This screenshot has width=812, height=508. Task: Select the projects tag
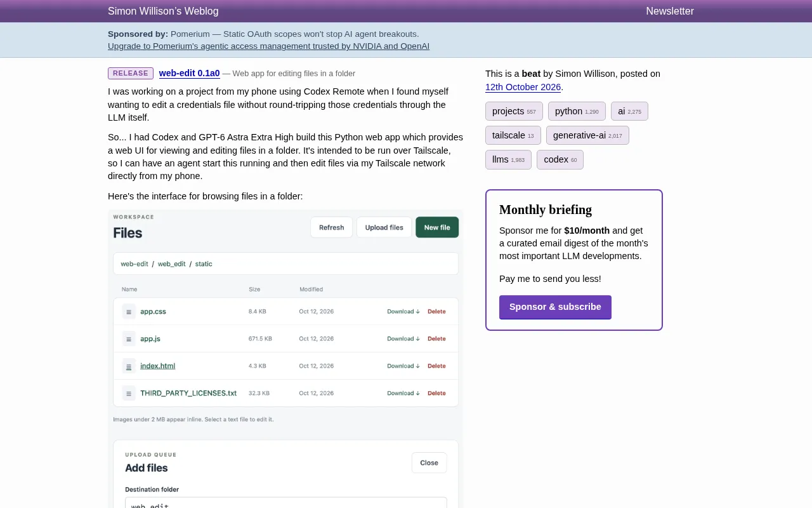514,111
